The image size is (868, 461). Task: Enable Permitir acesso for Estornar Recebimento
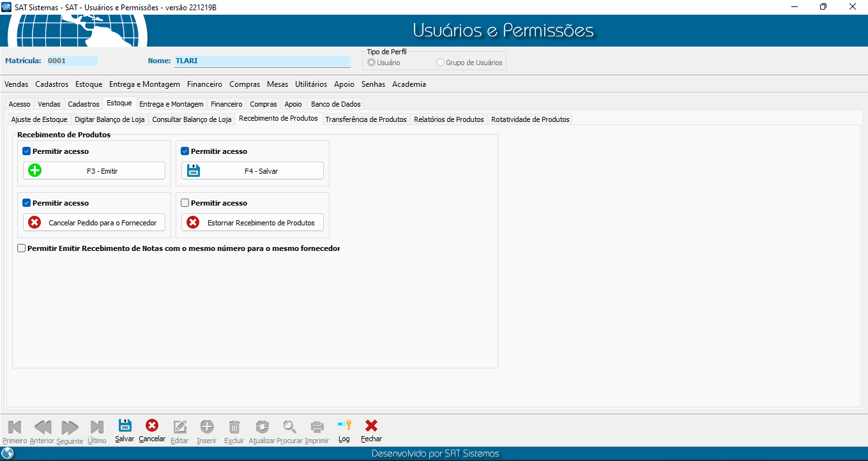[x=185, y=203]
